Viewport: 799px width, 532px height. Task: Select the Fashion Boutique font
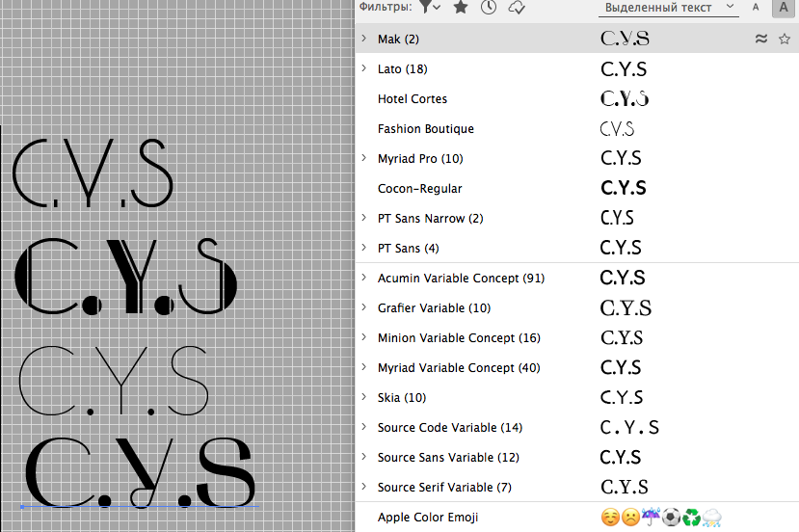(x=425, y=129)
